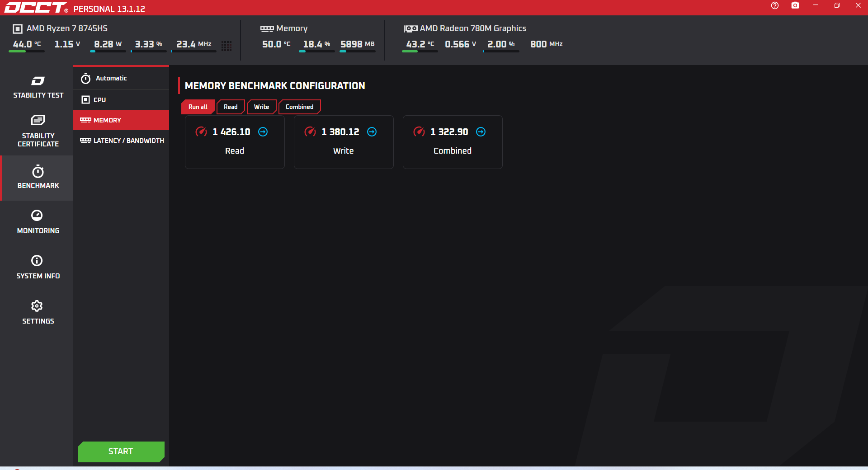Click the CPU temperature 44.0 °C reading
The height and width of the screenshot is (470, 868).
[27, 44]
